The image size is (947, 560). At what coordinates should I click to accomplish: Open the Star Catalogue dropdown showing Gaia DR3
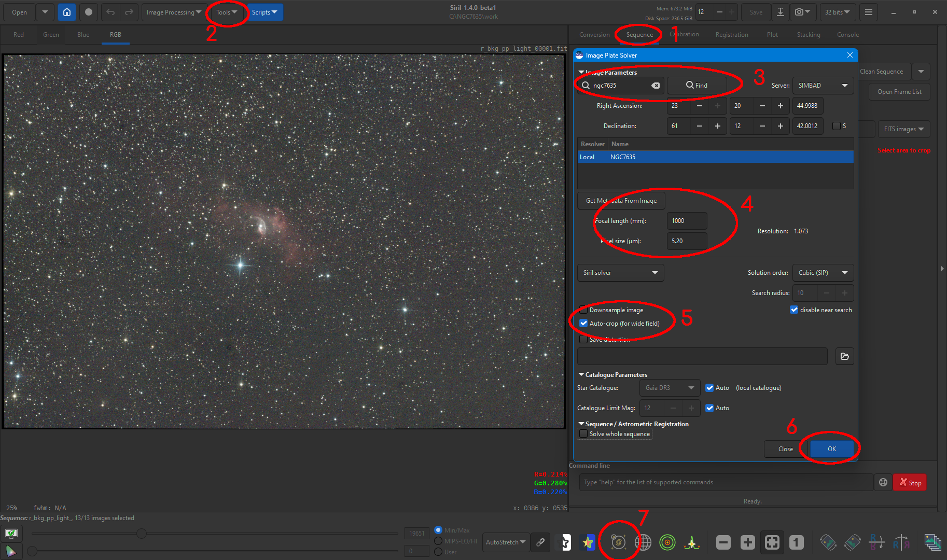669,387
